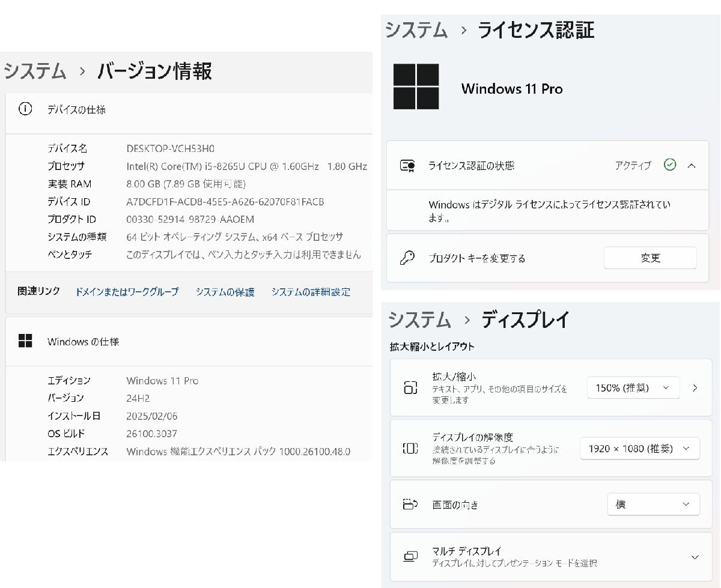The width and height of the screenshot is (721, 588).
Task: Click the 変更 product key button
Action: click(650, 258)
